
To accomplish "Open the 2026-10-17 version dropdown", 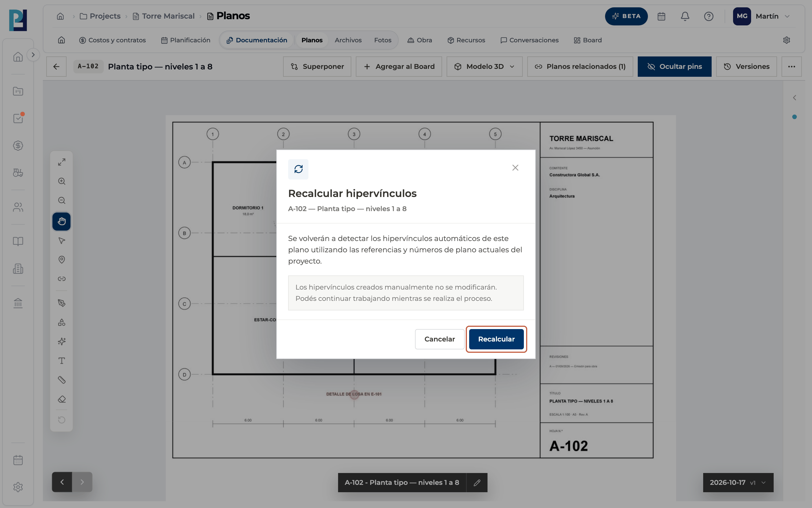I will (738, 483).
